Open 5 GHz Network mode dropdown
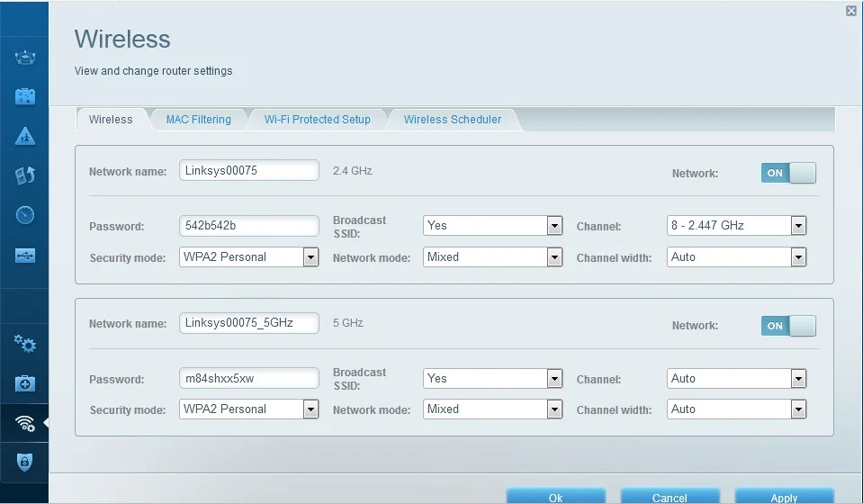The height and width of the screenshot is (504, 863). [x=492, y=409]
